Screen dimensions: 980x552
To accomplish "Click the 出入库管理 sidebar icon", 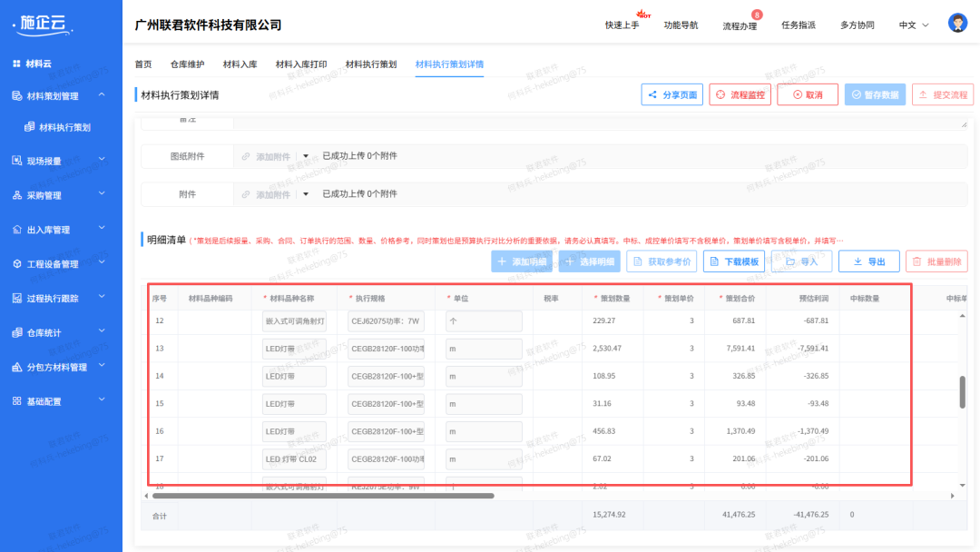I will pyautogui.click(x=17, y=230).
